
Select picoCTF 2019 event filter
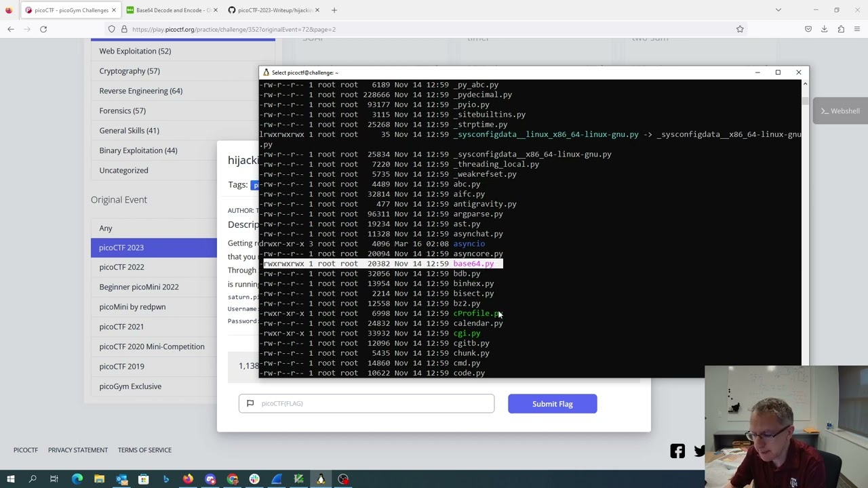[x=121, y=366]
